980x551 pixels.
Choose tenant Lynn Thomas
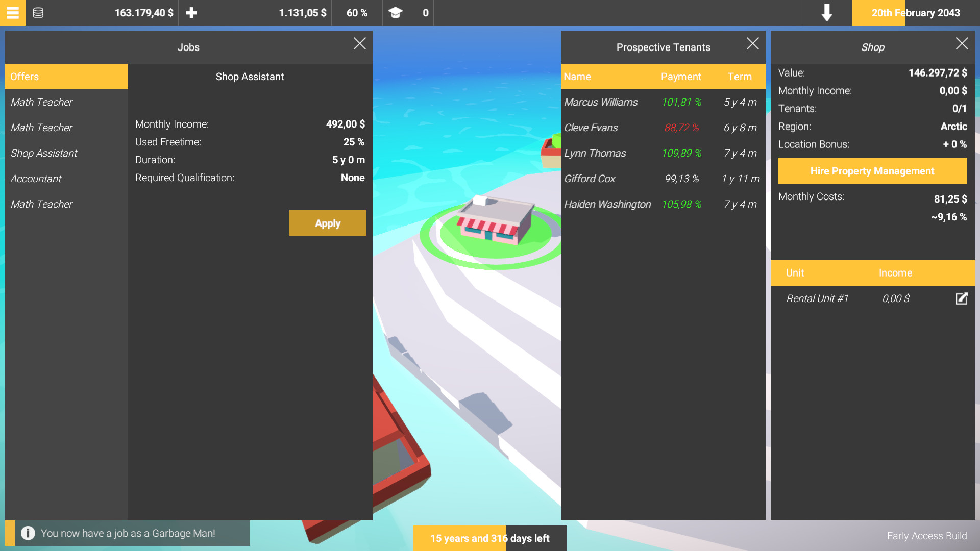coord(595,153)
